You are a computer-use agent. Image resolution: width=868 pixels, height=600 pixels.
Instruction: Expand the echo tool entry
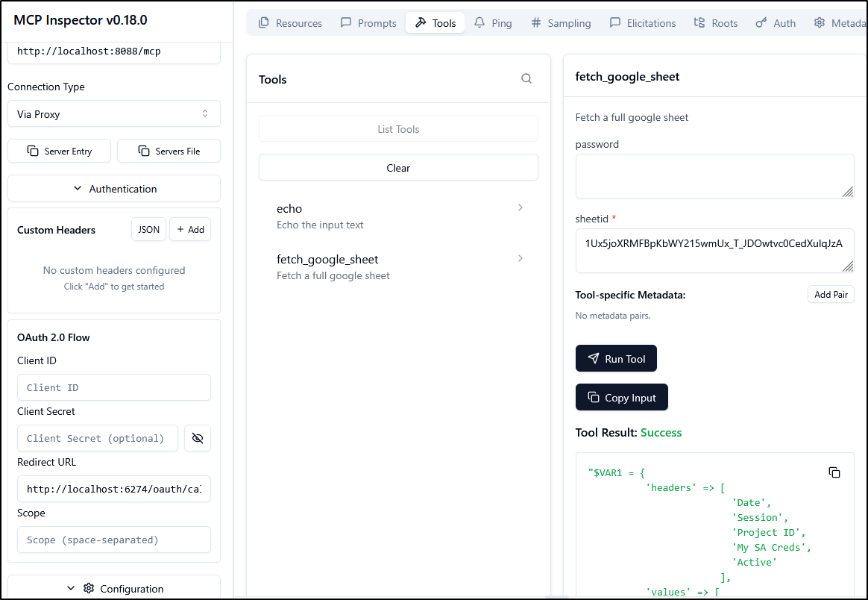pos(398,216)
